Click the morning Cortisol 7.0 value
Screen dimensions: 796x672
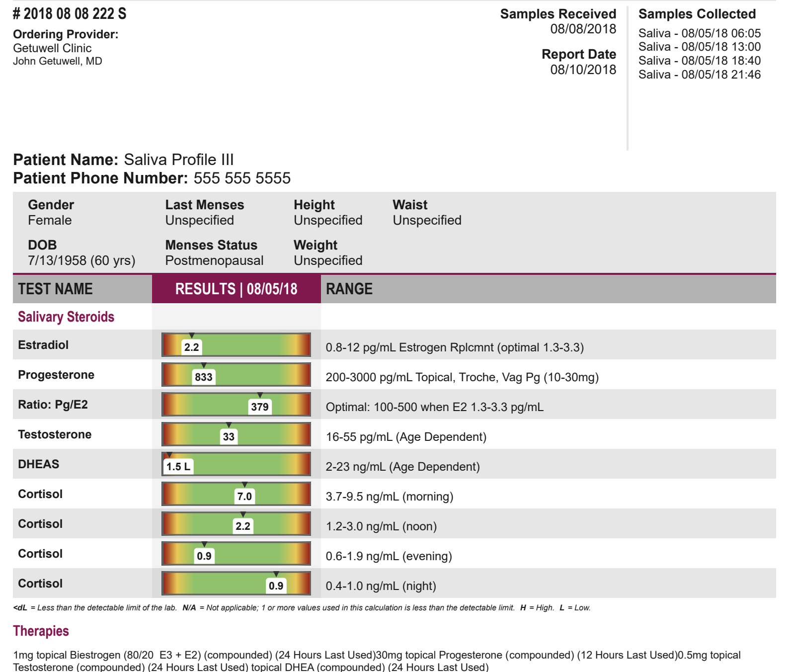(244, 496)
